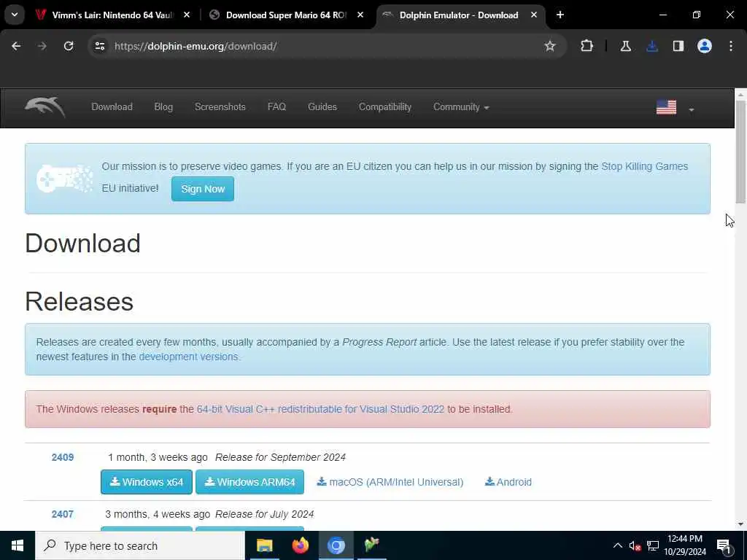The image size is (747, 560).
Task: Click the taskbar search box
Action: 140,545
